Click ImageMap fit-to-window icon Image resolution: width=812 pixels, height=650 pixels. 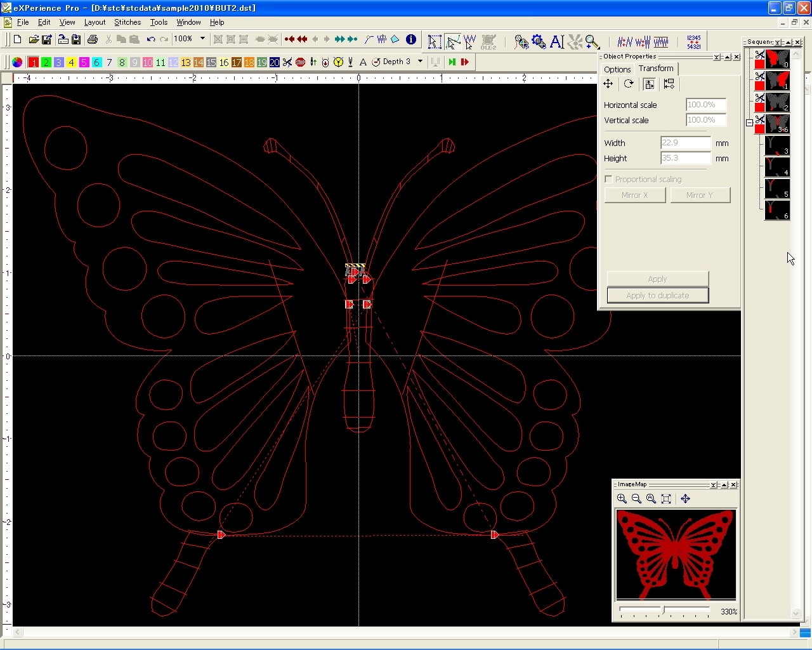(666, 499)
